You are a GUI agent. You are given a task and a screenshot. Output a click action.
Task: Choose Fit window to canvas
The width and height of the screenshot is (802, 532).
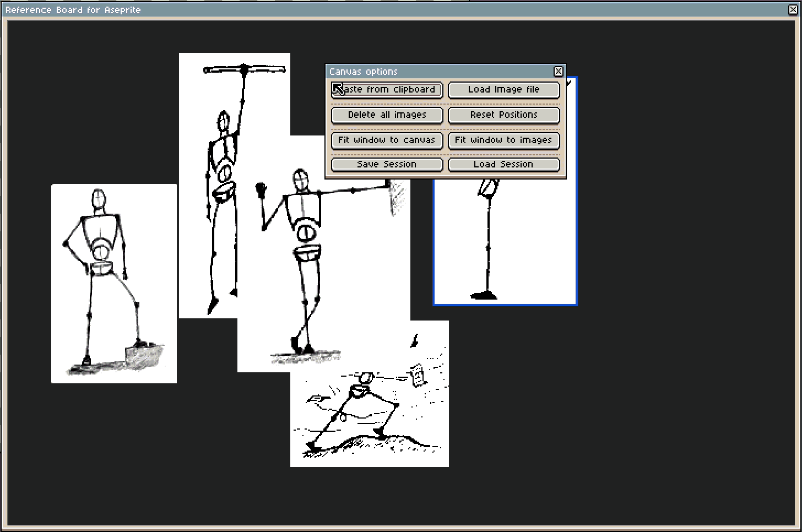387,140
